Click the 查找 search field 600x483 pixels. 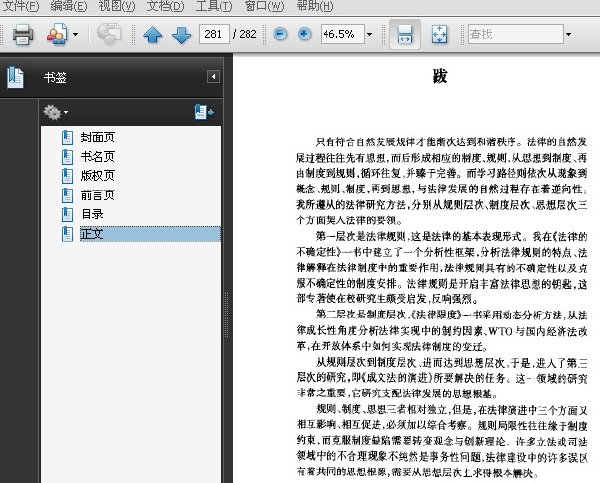click(516, 34)
